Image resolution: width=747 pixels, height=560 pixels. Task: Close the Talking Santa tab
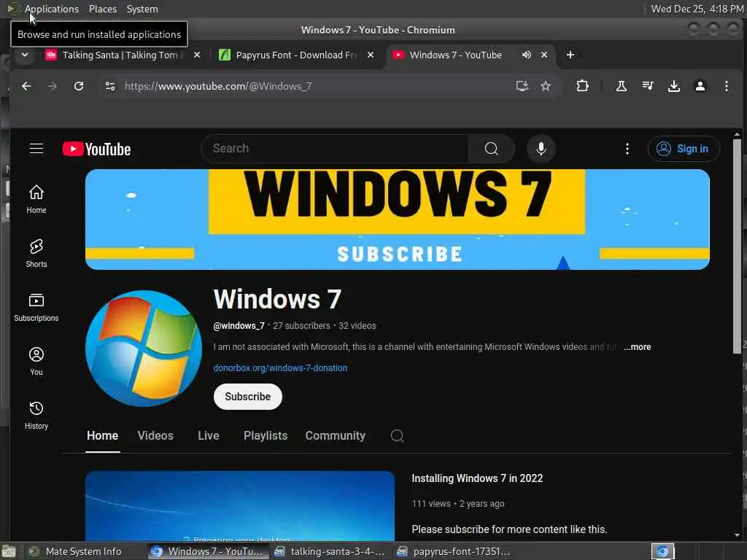coord(197,55)
